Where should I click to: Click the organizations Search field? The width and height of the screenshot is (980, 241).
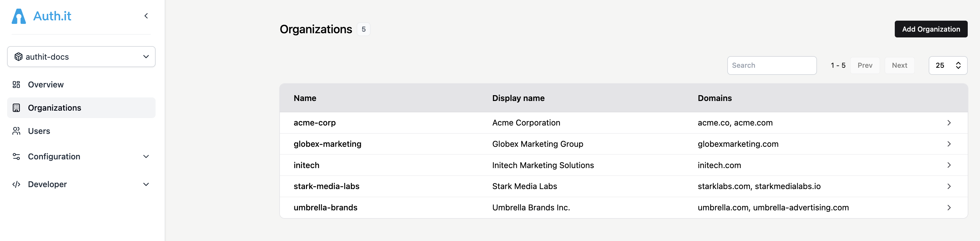coord(772,65)
